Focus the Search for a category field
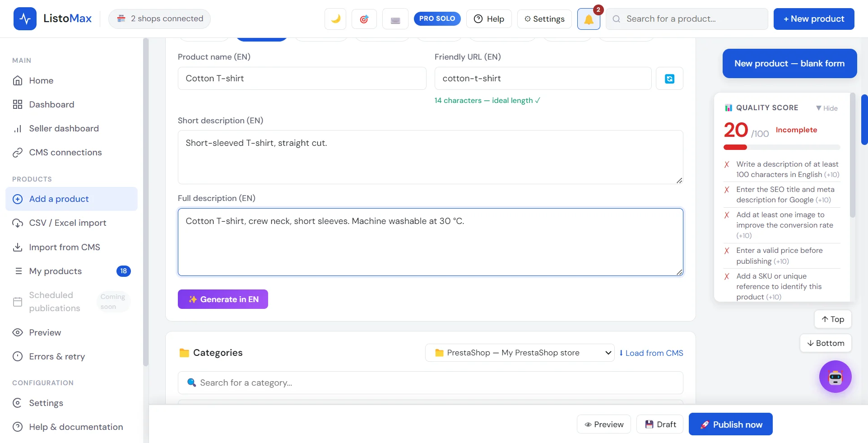The image size is (868, 443). 430,383
